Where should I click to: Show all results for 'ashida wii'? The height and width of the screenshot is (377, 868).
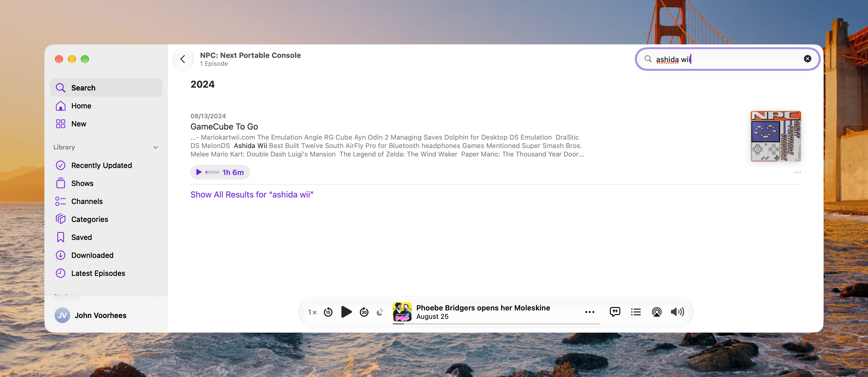(x=252, y=194)
